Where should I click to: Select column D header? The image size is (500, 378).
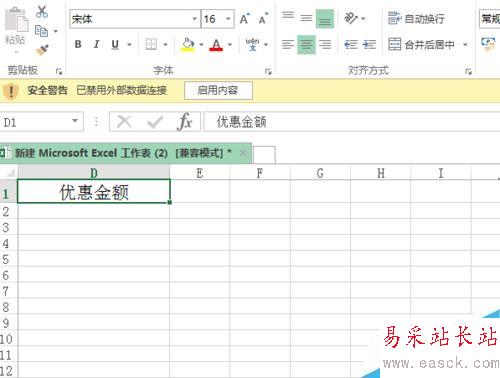pyautogui.click(x=94, y=173)
